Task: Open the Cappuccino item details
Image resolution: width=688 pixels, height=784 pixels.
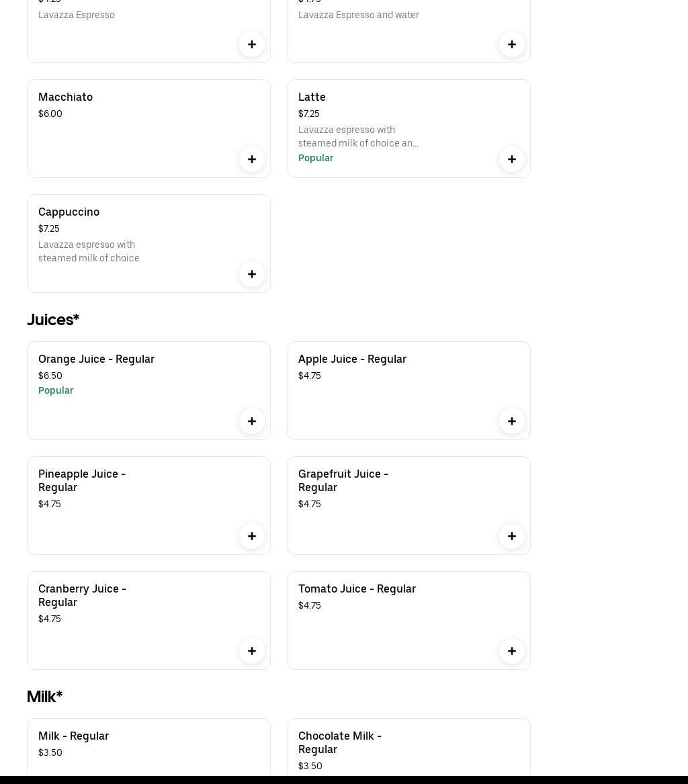Action: point(69,212)
